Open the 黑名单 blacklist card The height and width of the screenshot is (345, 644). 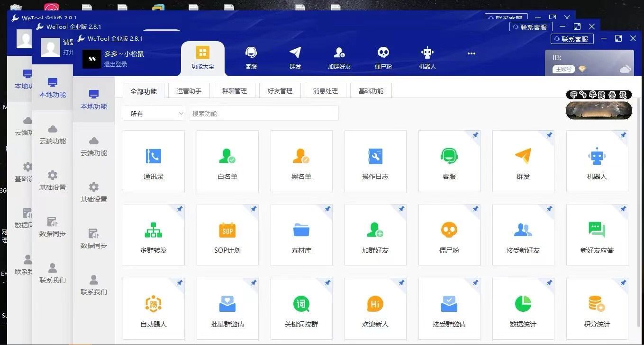click(301, 161)
